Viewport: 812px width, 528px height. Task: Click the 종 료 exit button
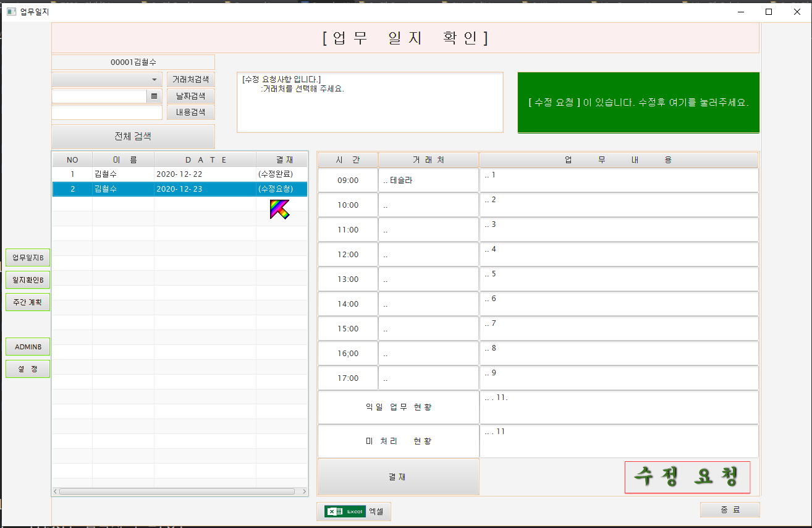pos(730,510)
